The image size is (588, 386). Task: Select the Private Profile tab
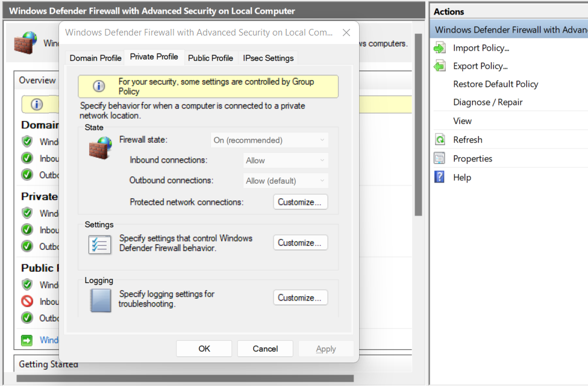(154, 57)
